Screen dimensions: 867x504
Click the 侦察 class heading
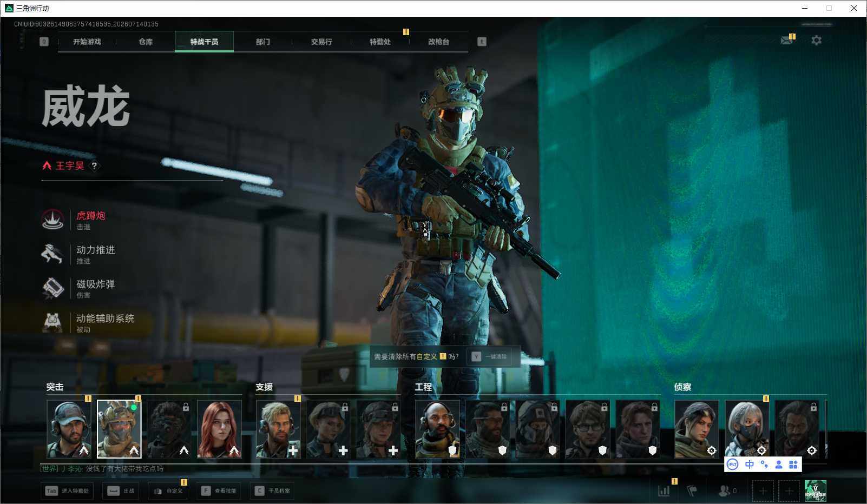682,387
